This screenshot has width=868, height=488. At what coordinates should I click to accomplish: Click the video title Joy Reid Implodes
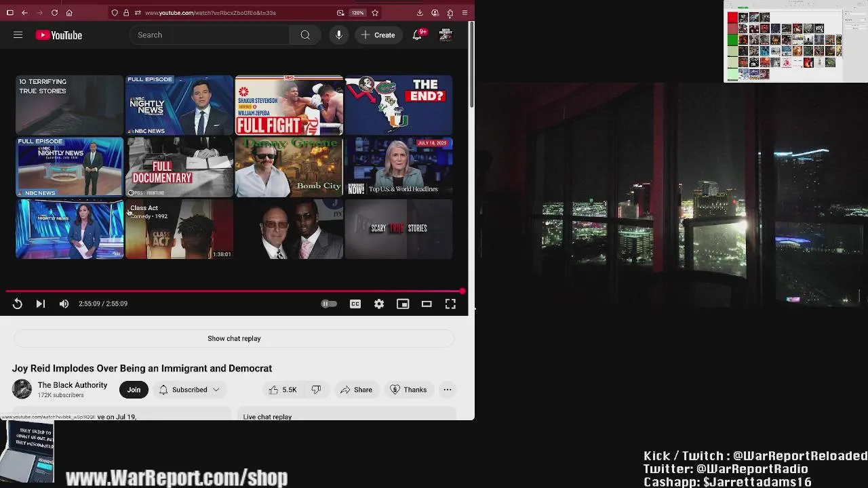pos(142,368)
